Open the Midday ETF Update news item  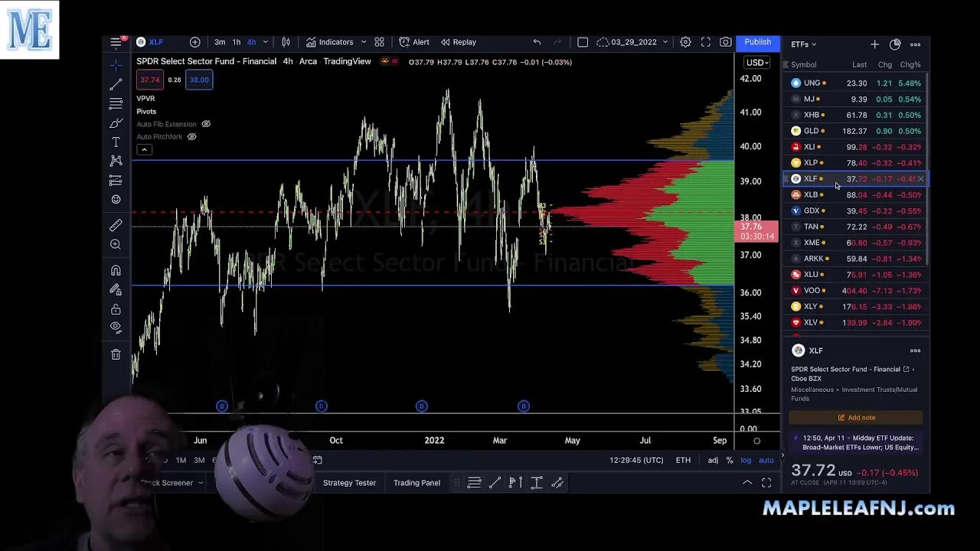(x=855, y=442)
